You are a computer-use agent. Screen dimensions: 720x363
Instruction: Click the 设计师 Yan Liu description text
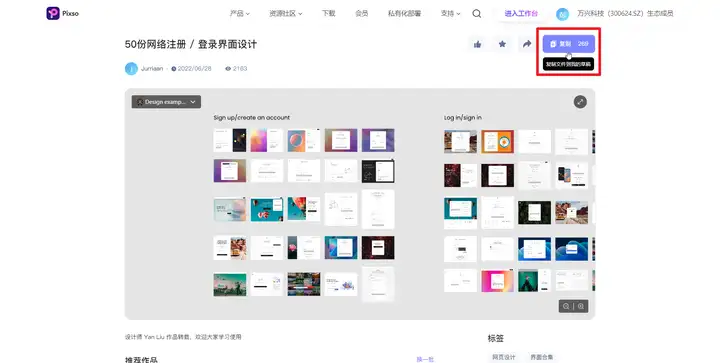click(183, 337)
